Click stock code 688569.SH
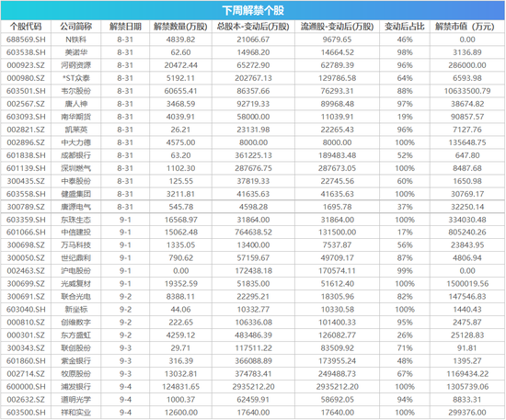Screen dimensions: 506x420 click(26, 40)
